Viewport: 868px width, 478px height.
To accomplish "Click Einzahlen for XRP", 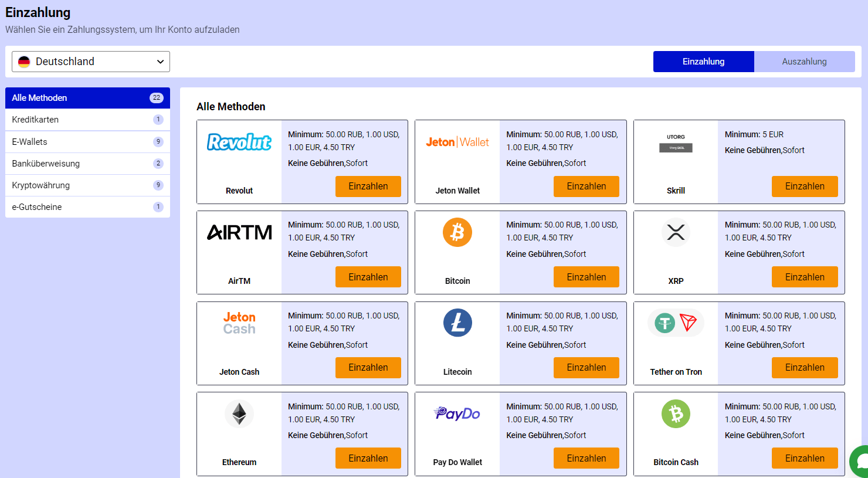I will coord(805,277).
